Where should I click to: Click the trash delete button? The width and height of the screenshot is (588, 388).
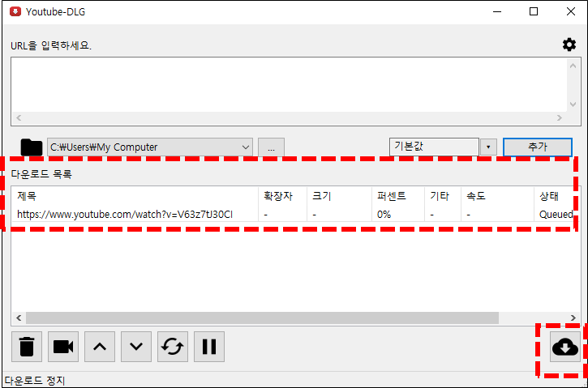[27, 347]
